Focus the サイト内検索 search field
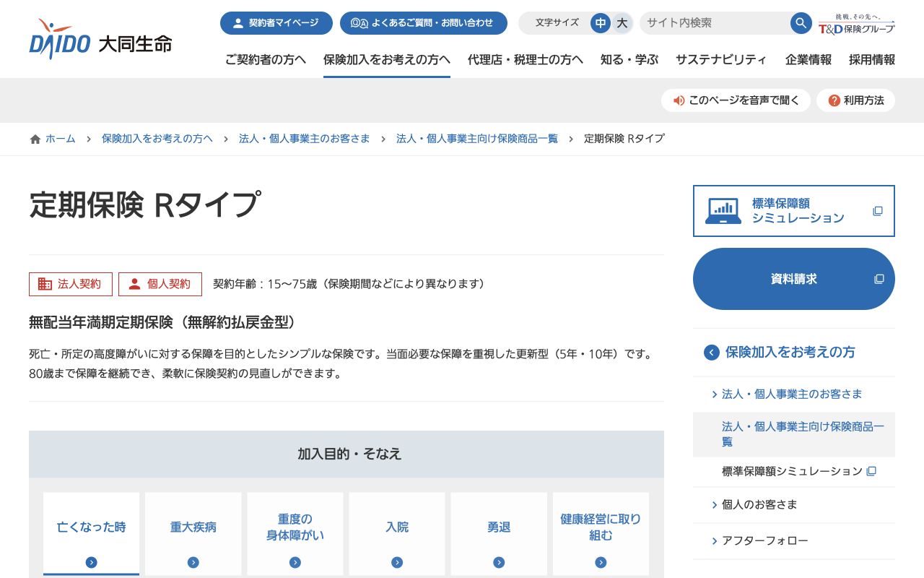 click(715, 23)
